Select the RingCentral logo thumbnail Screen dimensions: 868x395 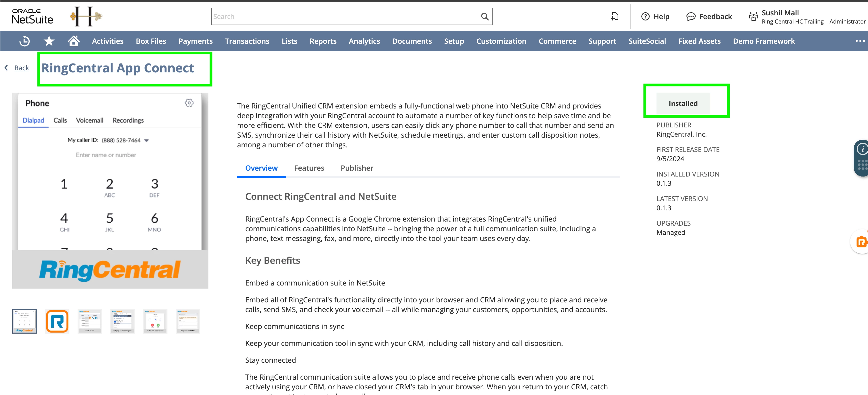tap(57, 321)
